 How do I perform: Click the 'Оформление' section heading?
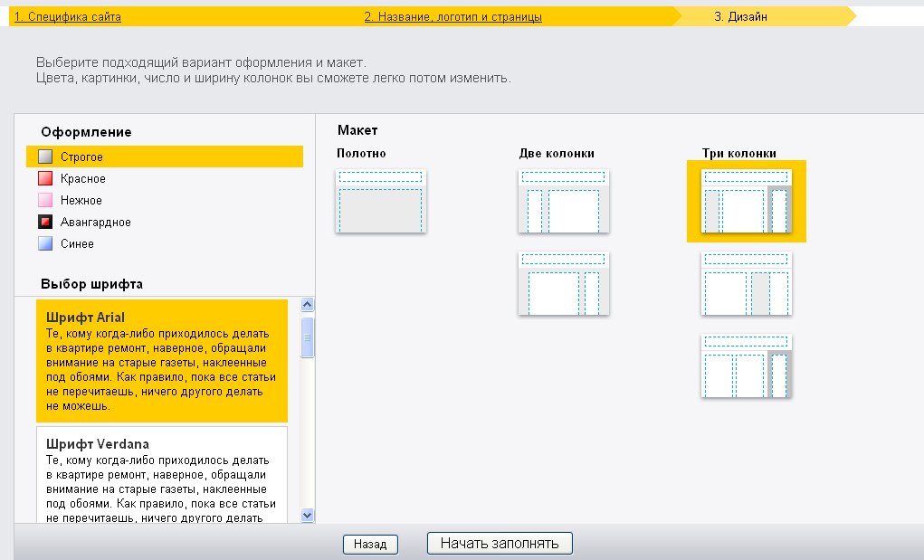(x=86, y=132)
